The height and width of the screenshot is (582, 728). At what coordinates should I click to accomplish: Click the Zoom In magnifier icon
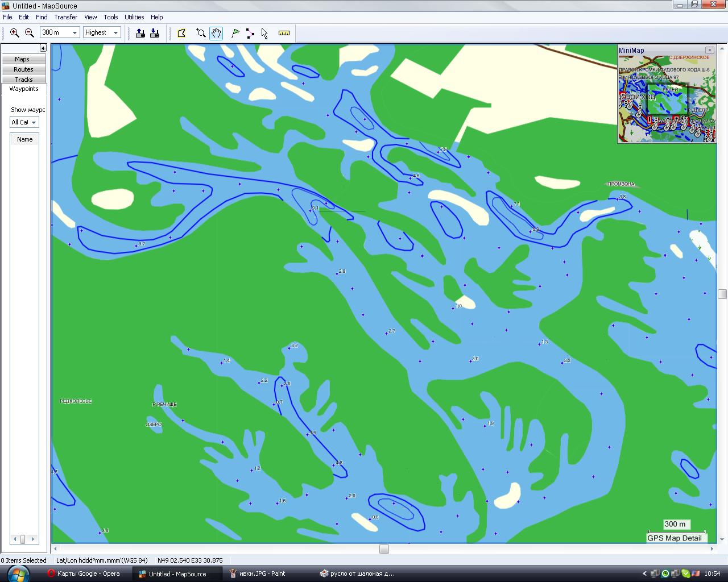(15, 33)
